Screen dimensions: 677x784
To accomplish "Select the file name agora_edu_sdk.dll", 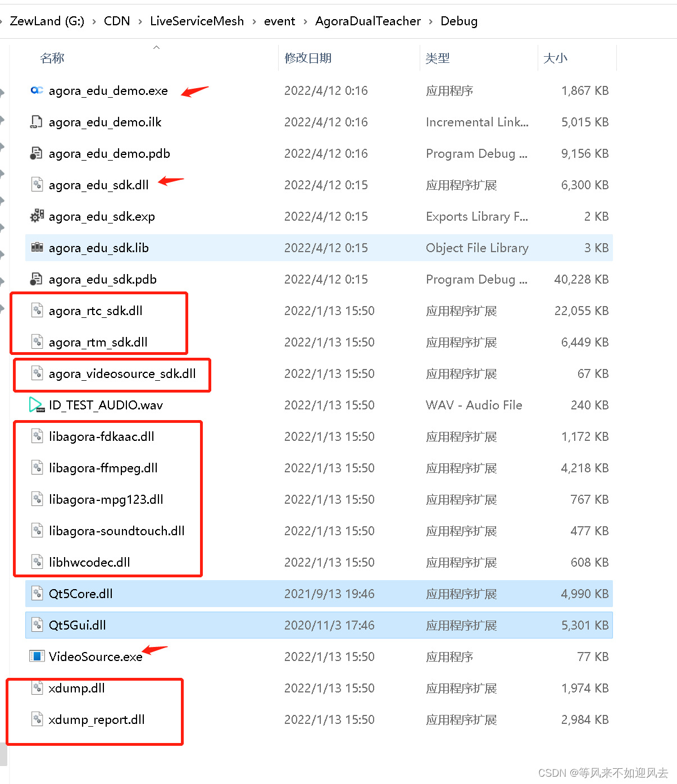I will [x=99, y=185].
